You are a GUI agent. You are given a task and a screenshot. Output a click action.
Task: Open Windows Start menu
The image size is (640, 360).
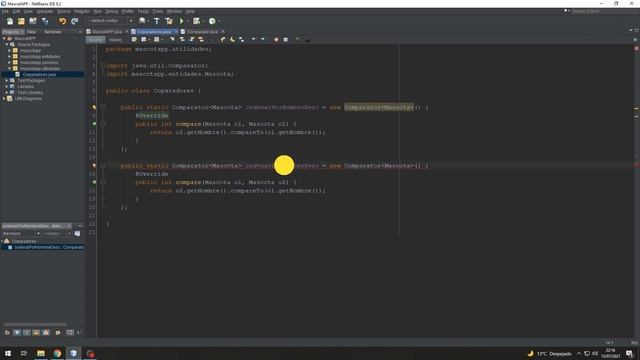[8, 353]
